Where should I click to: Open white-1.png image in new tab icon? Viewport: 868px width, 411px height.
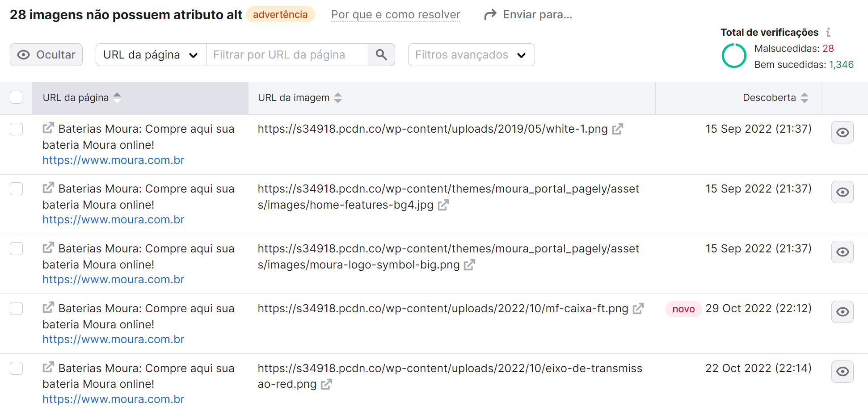(618, 129)
